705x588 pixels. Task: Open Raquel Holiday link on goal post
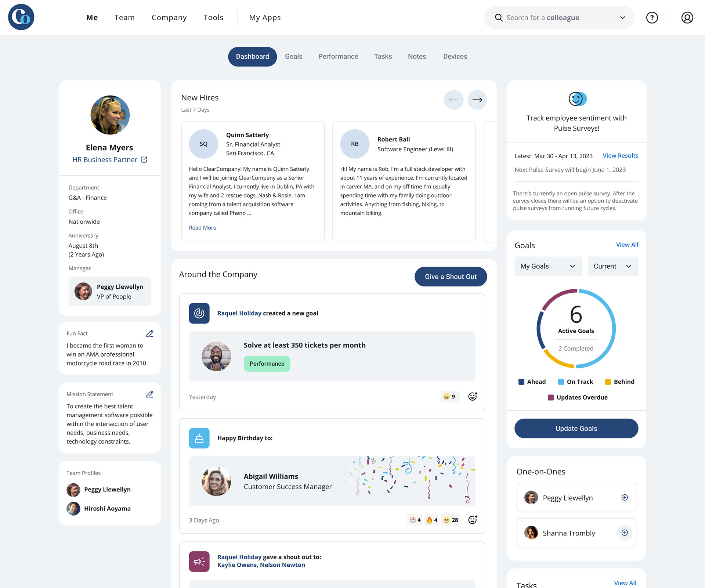point(239,313)
